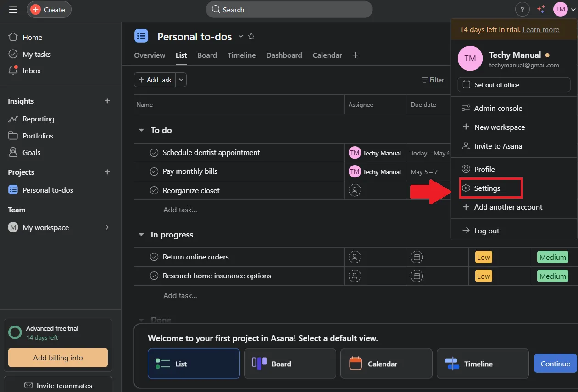This screenshot has height=392, width=578.
Task: Open the Asana AI sparkle icon
Action: (x=541, y=10)
